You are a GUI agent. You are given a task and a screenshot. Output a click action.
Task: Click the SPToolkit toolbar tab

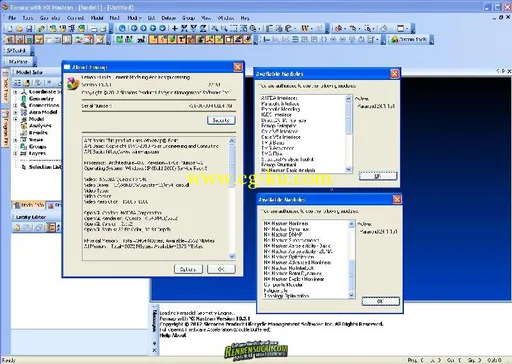(16, 50)
